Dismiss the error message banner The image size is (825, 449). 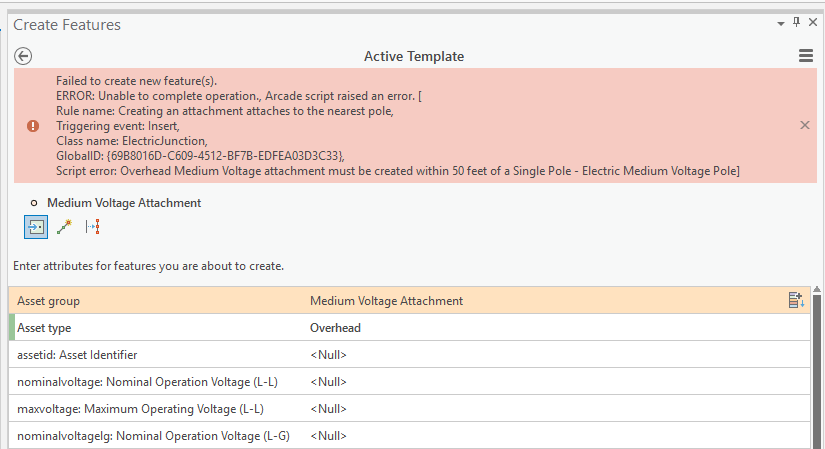tap(805, 126)
